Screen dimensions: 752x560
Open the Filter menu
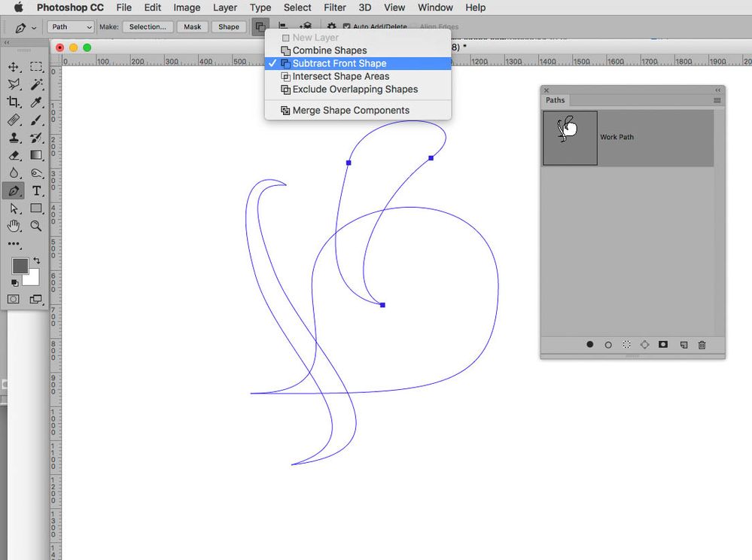(335, 8)
